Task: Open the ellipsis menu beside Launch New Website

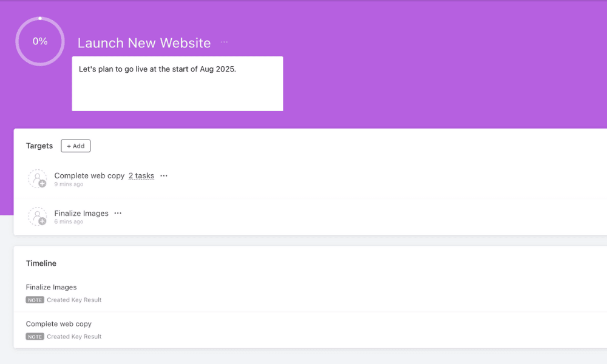Action: [x=224, y=42]
